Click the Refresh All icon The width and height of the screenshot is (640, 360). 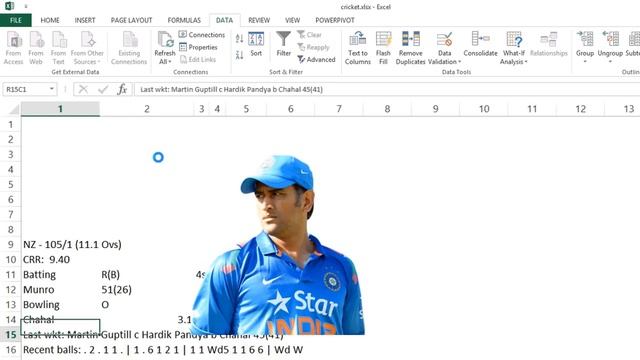[x=165, y=40]
